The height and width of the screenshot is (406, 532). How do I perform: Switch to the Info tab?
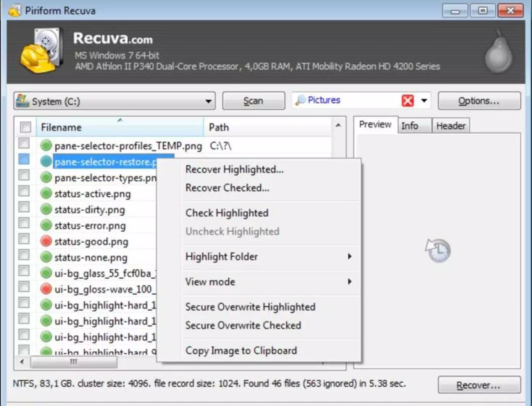coord(410,126)
